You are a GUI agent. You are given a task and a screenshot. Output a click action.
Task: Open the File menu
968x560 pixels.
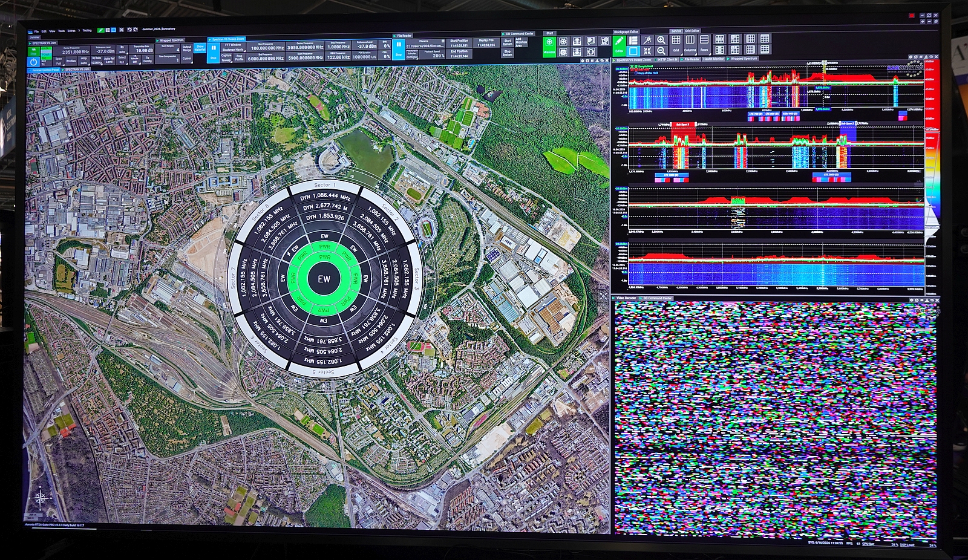pos(36,31)
